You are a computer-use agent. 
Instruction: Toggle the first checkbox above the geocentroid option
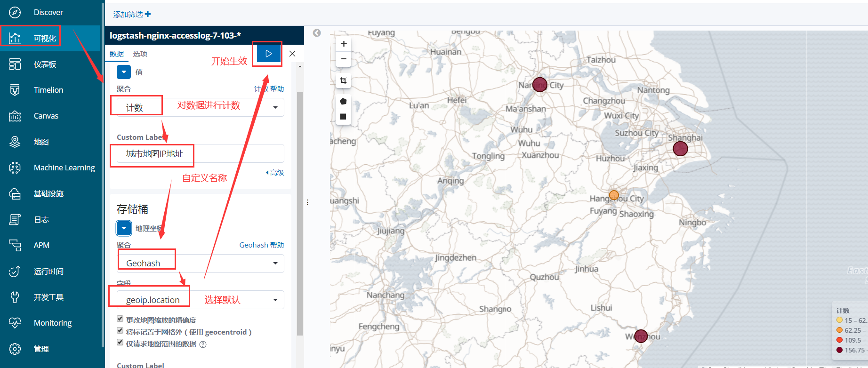tap(120, 319)
